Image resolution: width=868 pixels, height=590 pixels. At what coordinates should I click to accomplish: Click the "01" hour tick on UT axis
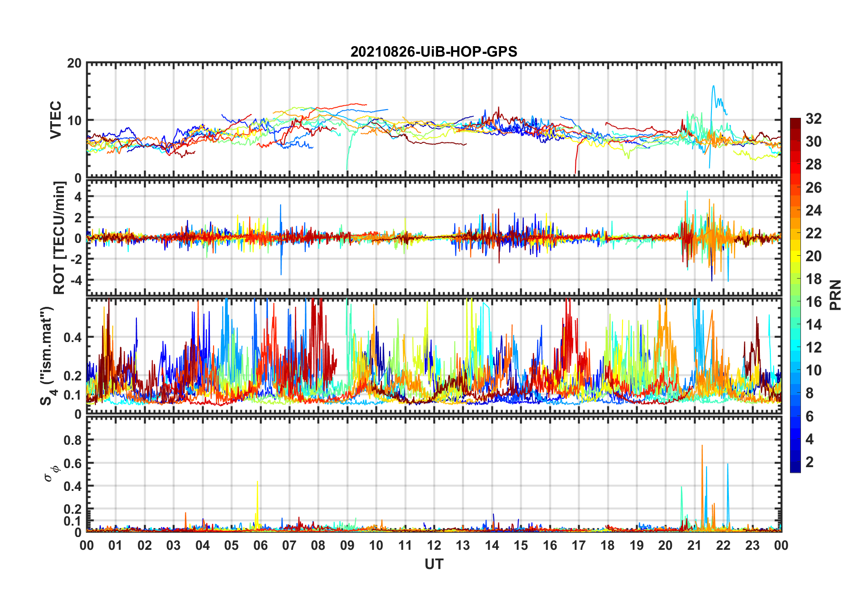click(115, 545)
